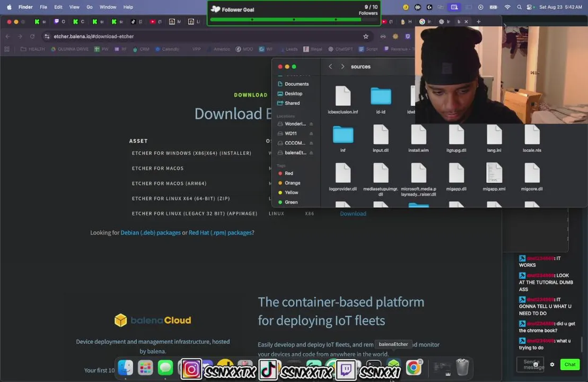Image resolution: width=588 pixels, height=382 pixels.
Task: Select the input.dll file
Action: tap(381, 138)
